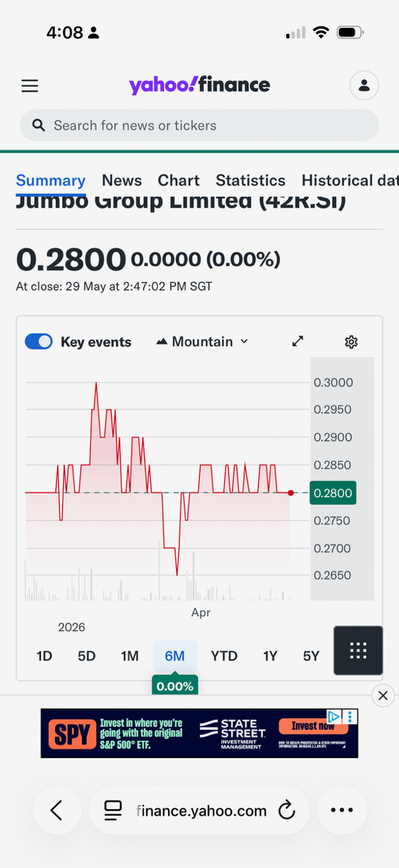This screenshot has height=868, width=399.
Task: Toggle the Key events switch
Action: [39, 342]
